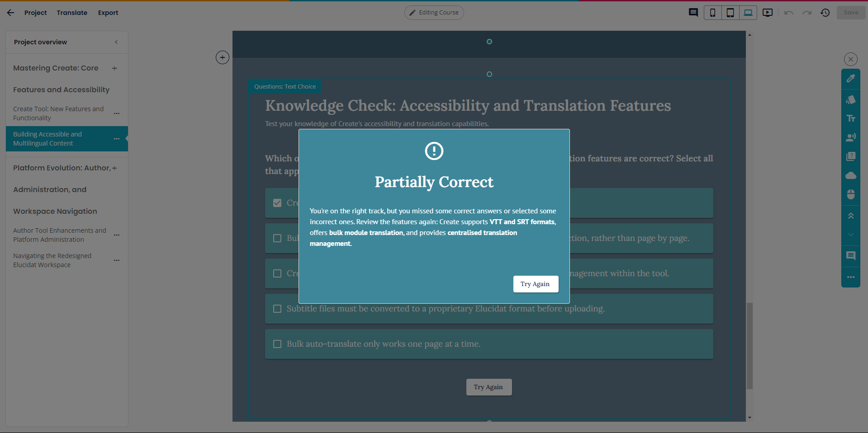Screen dimensions: 868x433
Task: Click the Try Again button below the answers
Action: click(489, 387)
